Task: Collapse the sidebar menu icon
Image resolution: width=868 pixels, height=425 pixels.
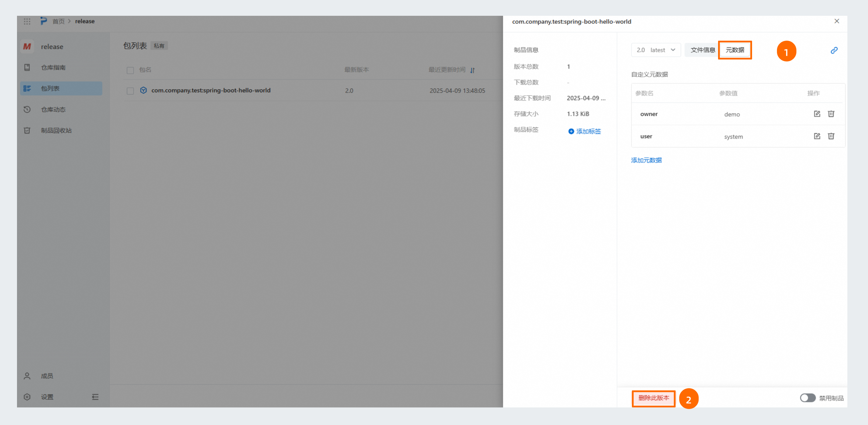Action: pos(95,397)
